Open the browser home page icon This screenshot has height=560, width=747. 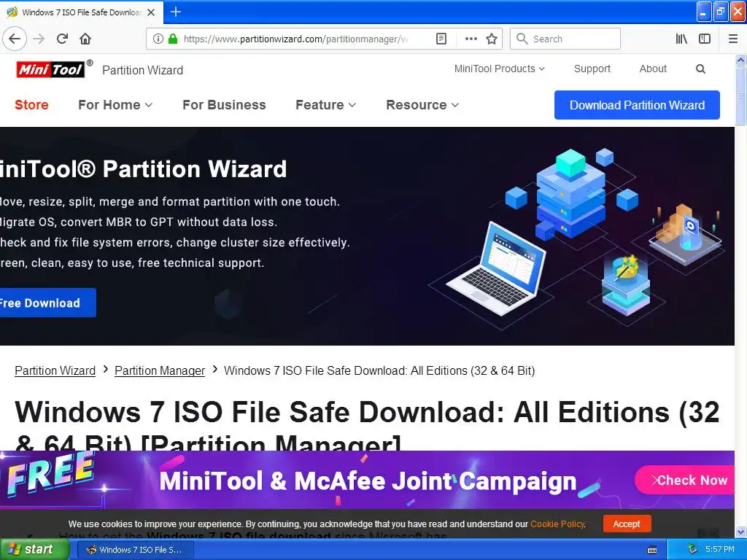pyautogui.click(x=85, y=39)
